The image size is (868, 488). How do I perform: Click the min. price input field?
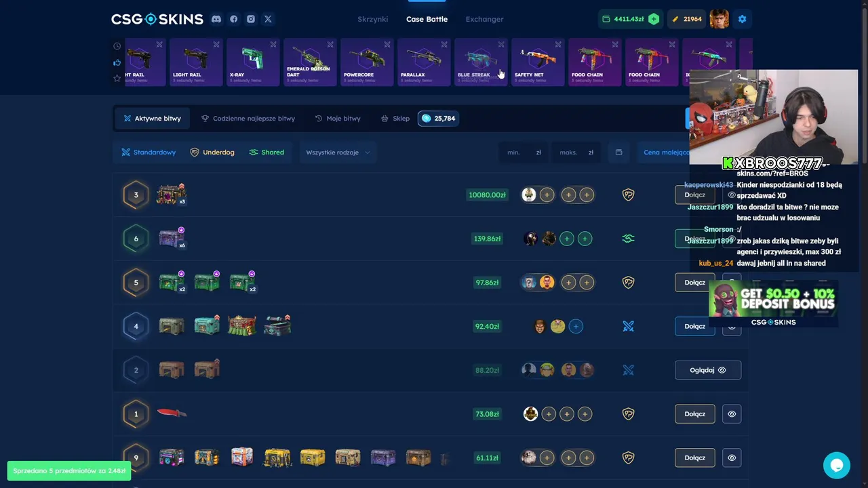[524, 152]
